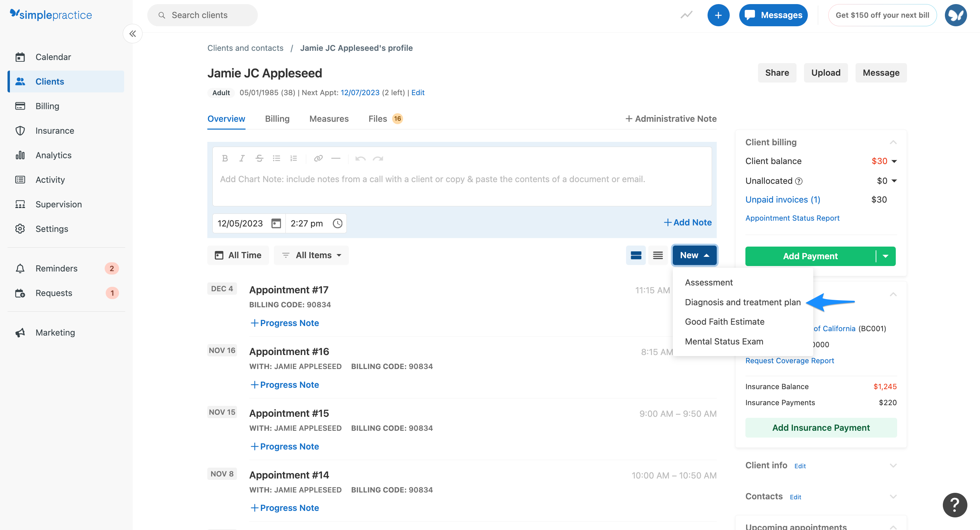The image size is (980, 530).
Task: Collapse the left navigation sidebar
Action: pyautogui.click(x=132, y=33)
